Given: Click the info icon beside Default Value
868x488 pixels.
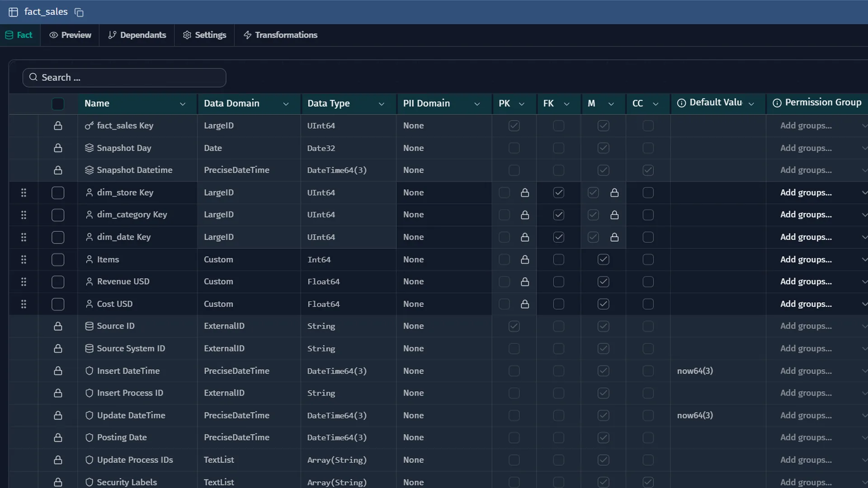Looking at the screenshot, I should pos(681,103).
